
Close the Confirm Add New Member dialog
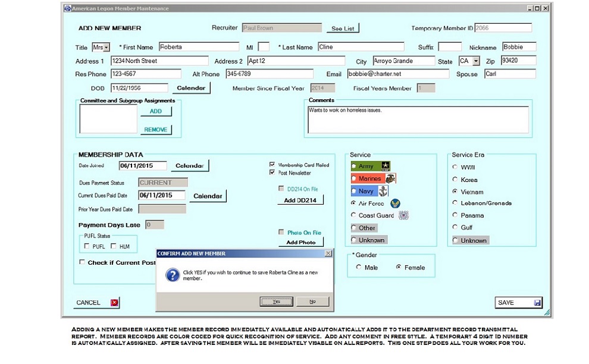click(x=328, y=253)
